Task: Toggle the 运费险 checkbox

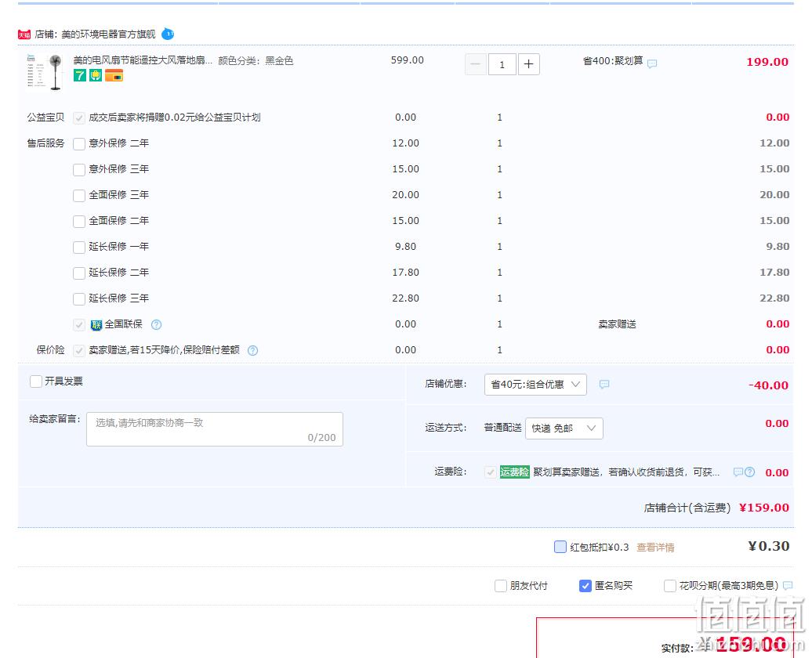Action: (x=491, y=472)
